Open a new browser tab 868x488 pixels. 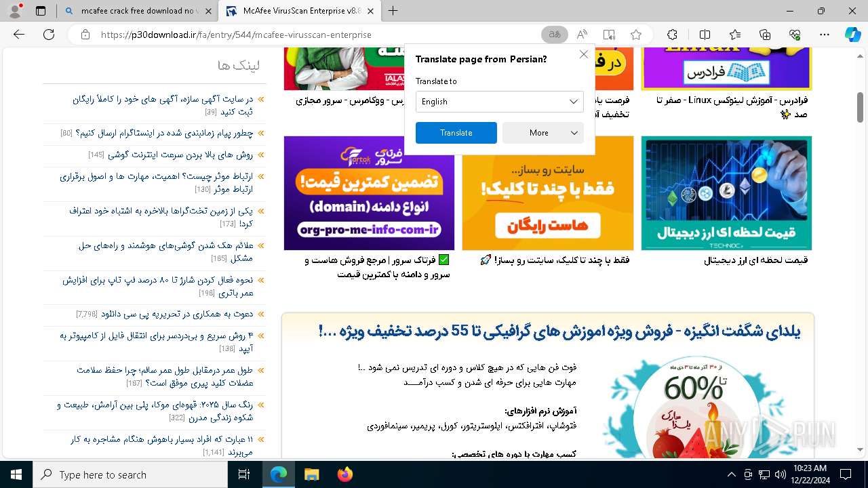[393, 11]
